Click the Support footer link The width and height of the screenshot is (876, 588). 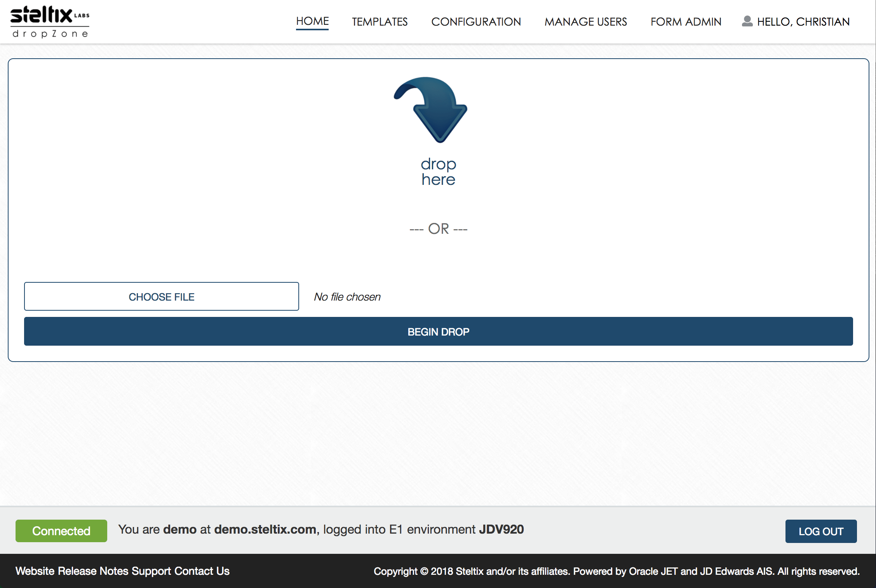[x=151, y=571]
